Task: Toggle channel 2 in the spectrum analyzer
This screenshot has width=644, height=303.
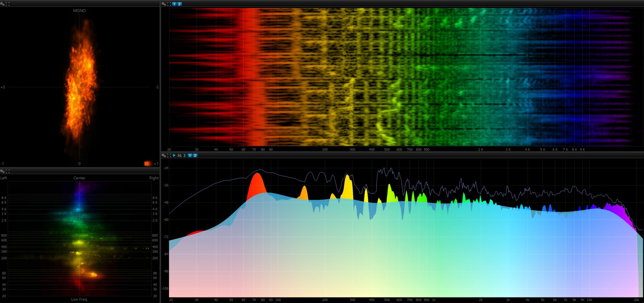Action: (195, 155)
